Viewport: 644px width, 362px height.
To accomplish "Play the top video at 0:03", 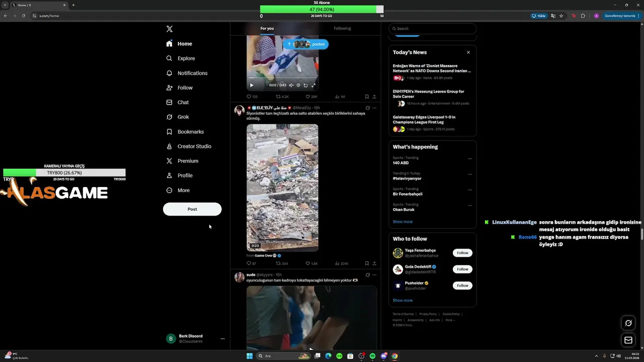I will coord(252,85).
